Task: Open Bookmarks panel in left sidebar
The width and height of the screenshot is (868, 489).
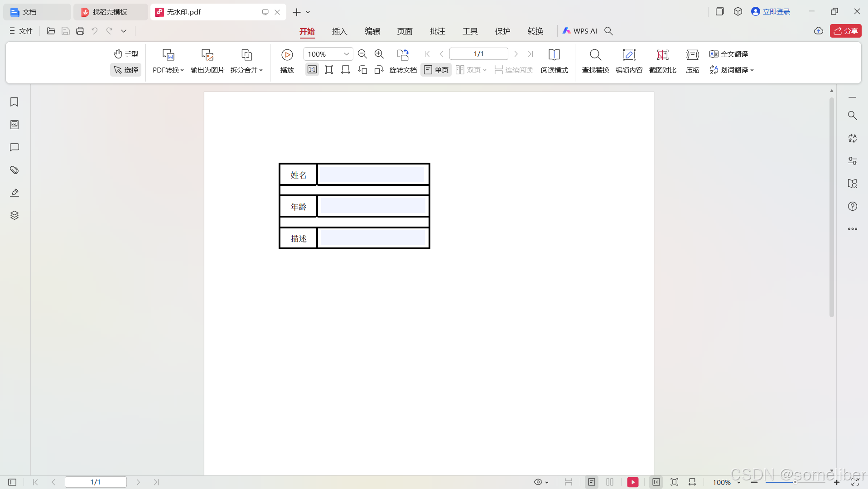Action: [14, 102]
